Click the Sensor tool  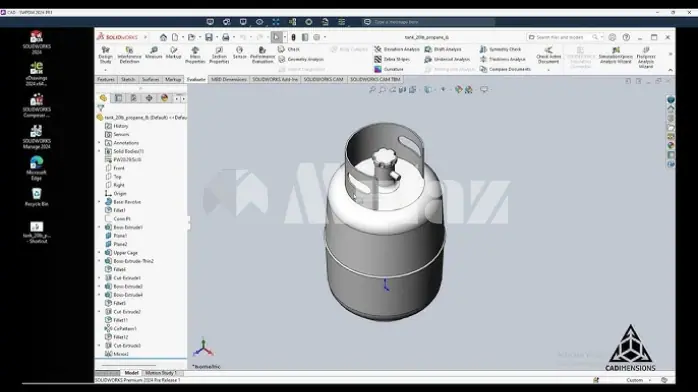239,53
